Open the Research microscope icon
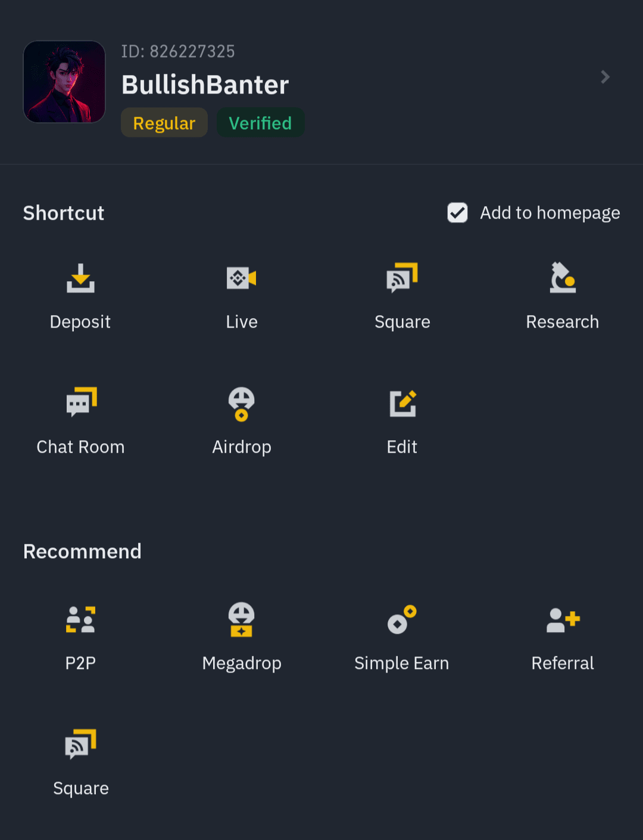Screen dimensions: 643x840 coord(563,278)
